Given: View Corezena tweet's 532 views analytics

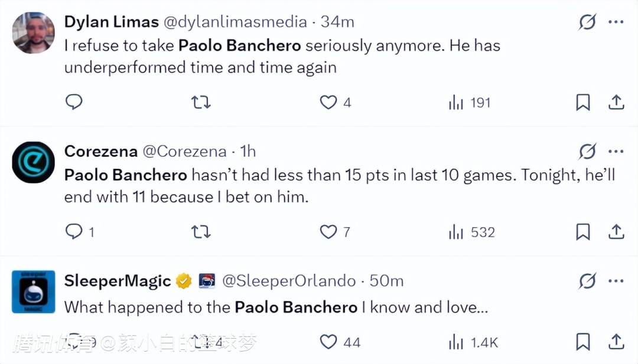Looking at the screenshot, I should click(471, 232).
